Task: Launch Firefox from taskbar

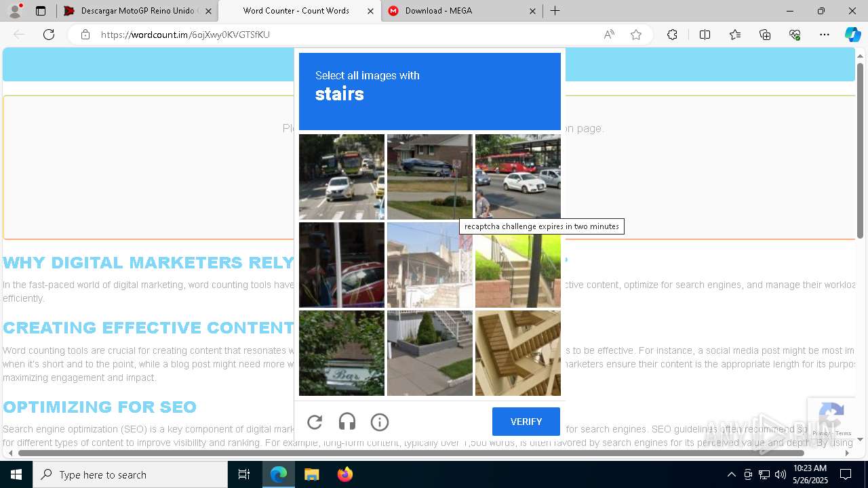Action: coord(344,474)
